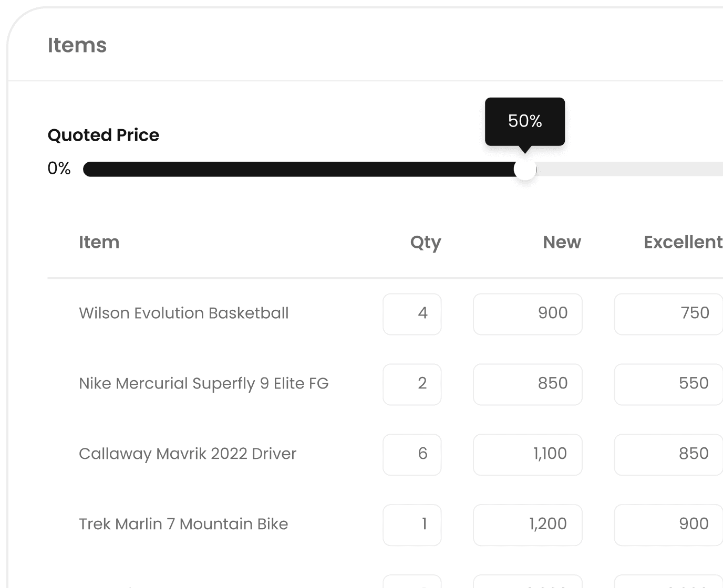Click the Quoted Price slider handle
Image resolution: width=723 pixels, height=588 pixels.
[x=525, y=170]
